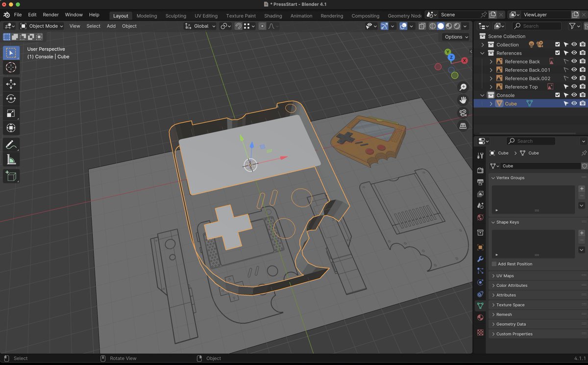Enable rendered viewport shading

tap(457, 26)
